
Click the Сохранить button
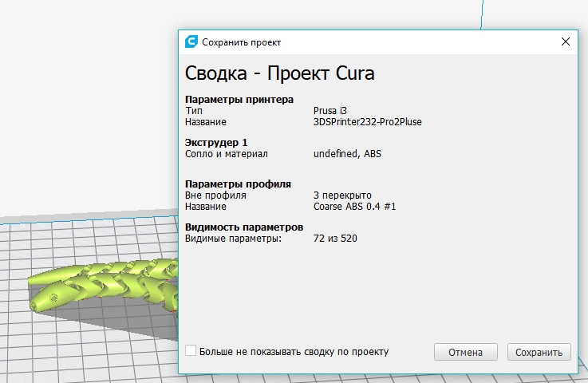click(x=539, y=352)
